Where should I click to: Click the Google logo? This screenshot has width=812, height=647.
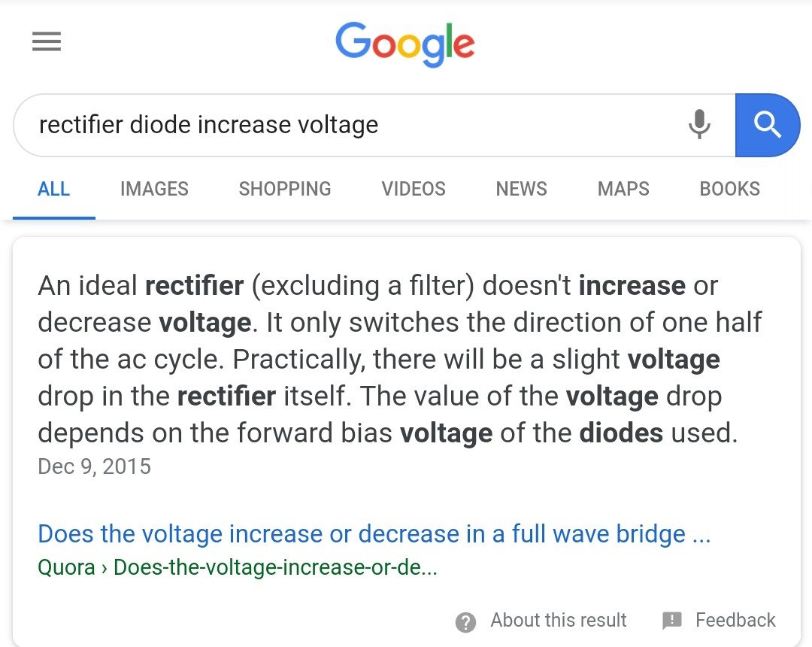(x=405, y=44)
